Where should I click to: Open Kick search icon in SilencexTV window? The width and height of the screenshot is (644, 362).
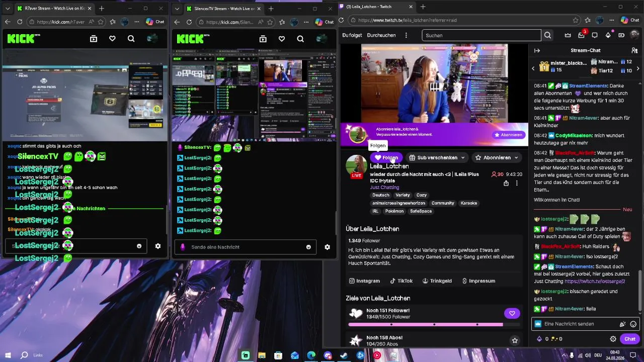(300, 39)
